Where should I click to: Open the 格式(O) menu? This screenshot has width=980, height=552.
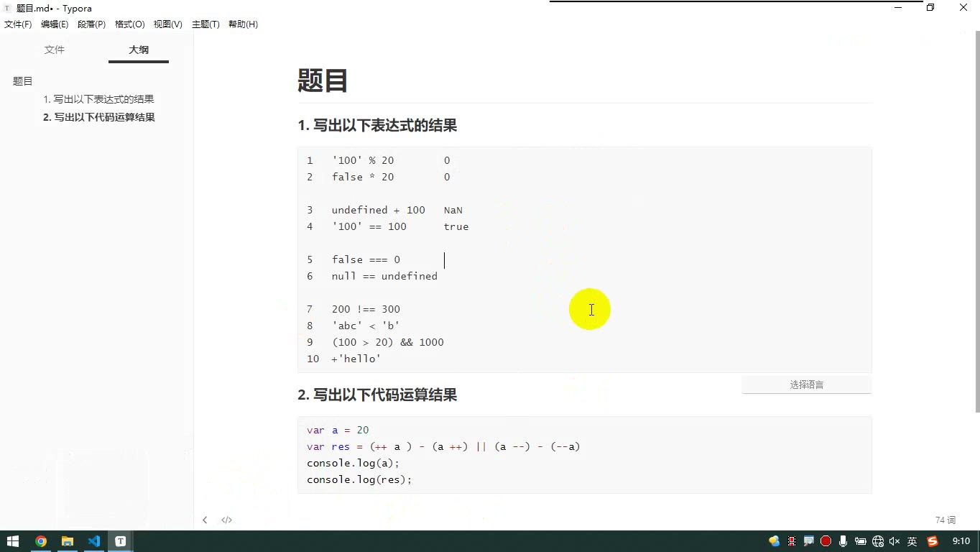coord(130,24)
